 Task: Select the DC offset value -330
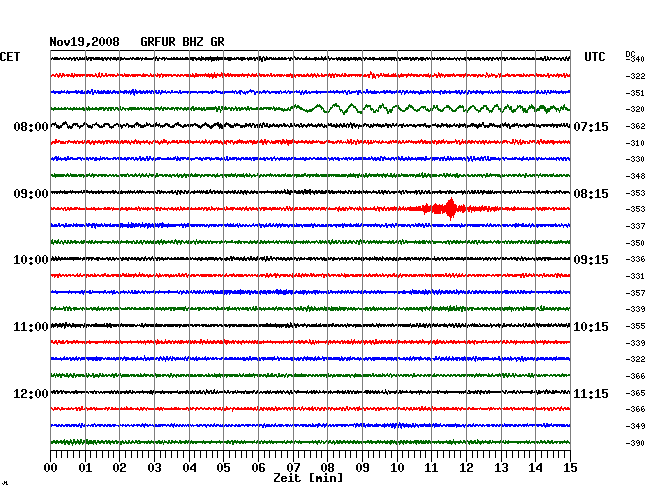click(x=635, y=159)
